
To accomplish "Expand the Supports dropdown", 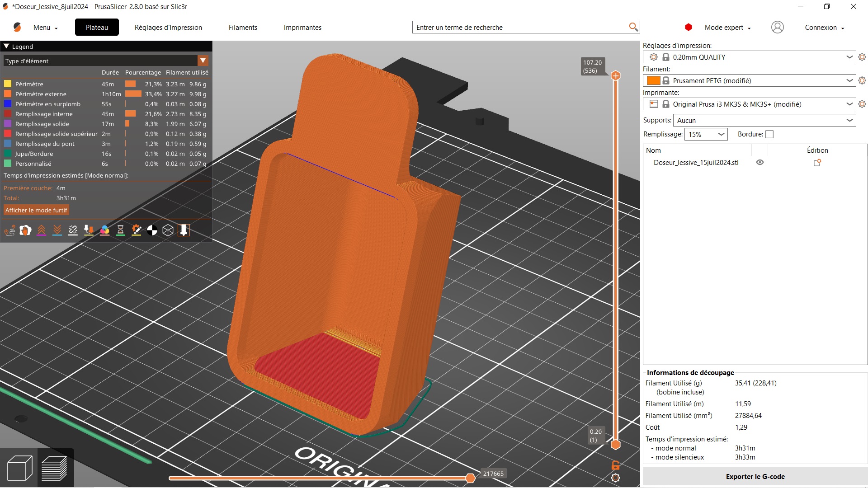I will click(x=849, y=120).
